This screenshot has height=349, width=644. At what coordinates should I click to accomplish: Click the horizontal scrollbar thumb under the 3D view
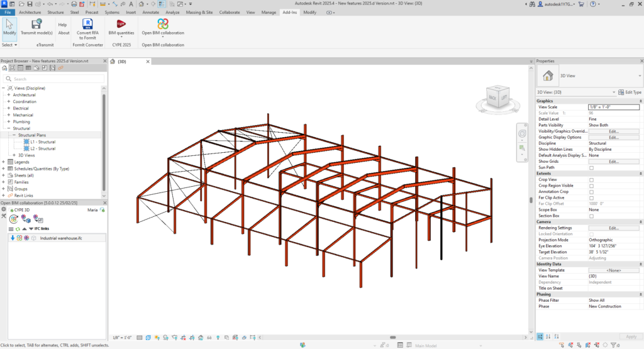(x=392, y=338)
